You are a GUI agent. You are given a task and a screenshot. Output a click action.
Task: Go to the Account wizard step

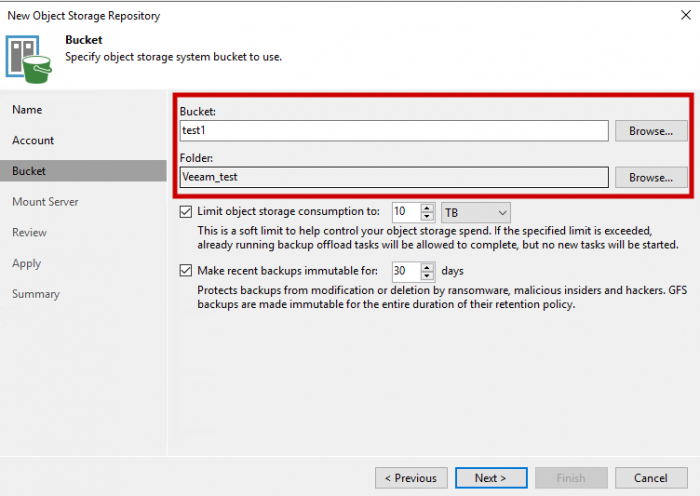coord(33,141)
